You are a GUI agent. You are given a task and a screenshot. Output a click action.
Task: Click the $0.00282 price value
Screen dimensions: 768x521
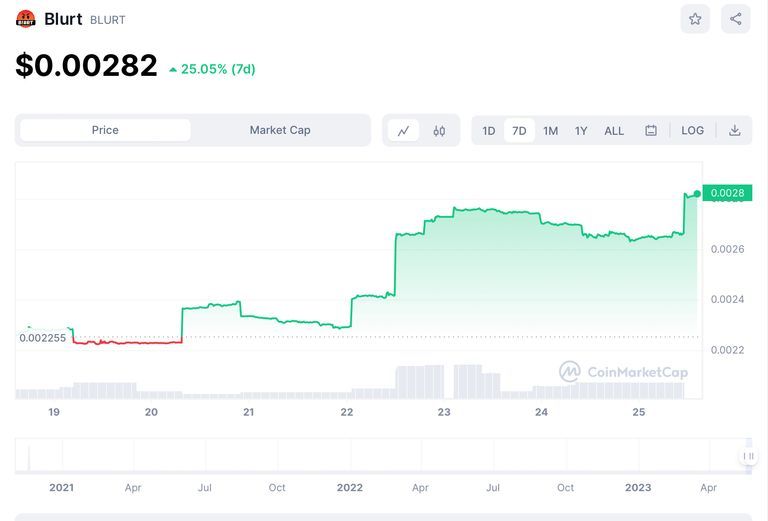[x=86, y=65]
